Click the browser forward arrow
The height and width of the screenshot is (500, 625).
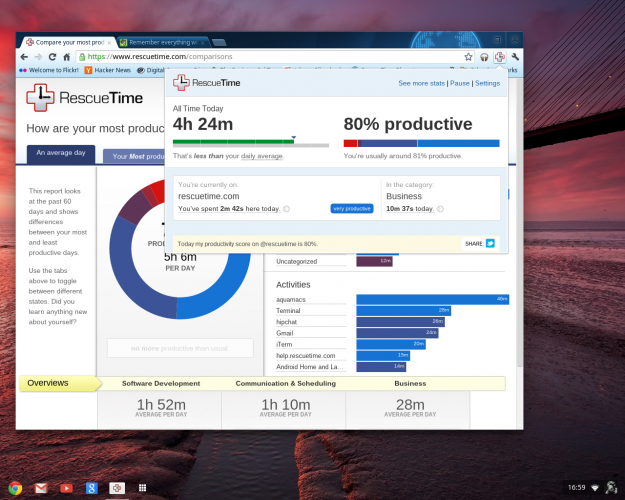(x=38, y=57)
